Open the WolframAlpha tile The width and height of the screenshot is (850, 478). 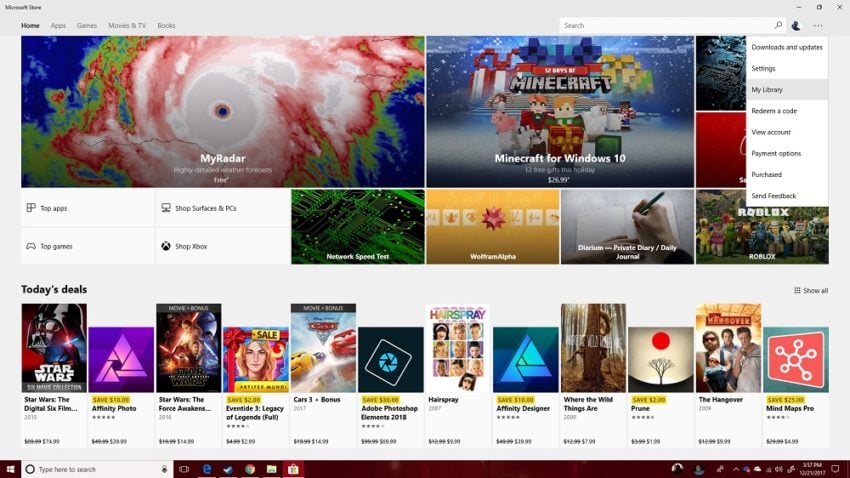coord(493,227)
